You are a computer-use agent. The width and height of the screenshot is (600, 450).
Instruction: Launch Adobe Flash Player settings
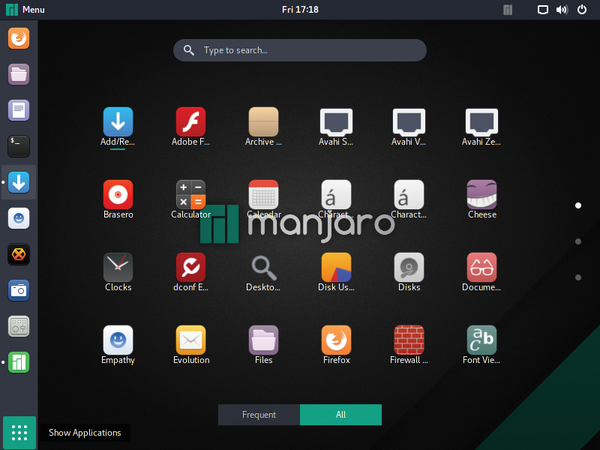click(x=191, y=122)
